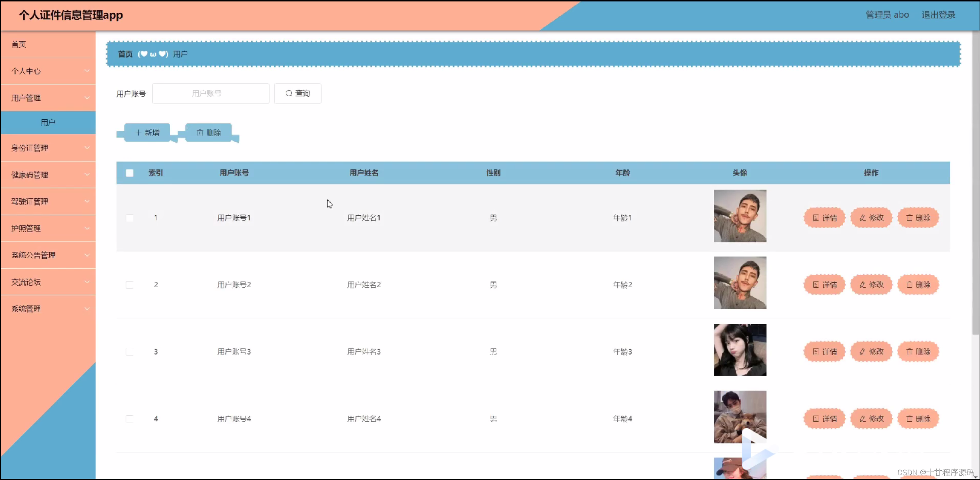Click the 退出登录 link
980x480 pixels.
coord(938,15)
